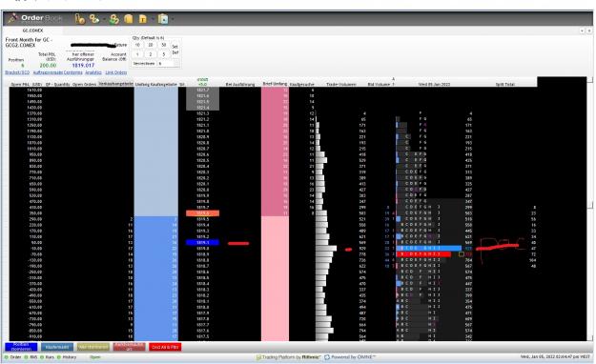Click the spinner beside the quantity field
Image resolution: width=596 pixels, height=364 pixels.
click(x=176, y=64)
